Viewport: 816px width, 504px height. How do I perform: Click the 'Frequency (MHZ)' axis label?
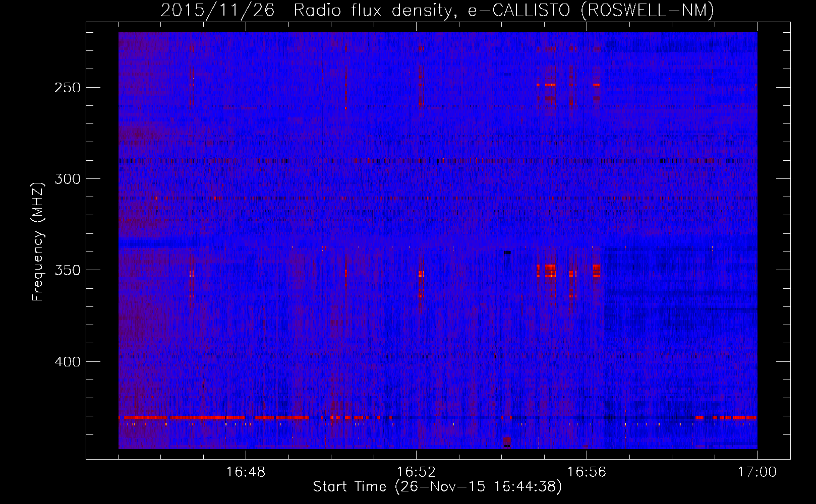(38, 241)
